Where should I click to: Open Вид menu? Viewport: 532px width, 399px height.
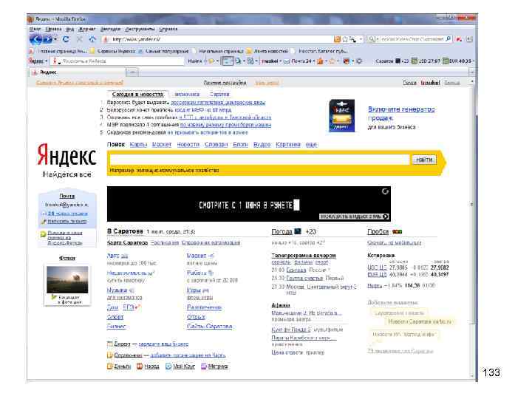(70, 29)
